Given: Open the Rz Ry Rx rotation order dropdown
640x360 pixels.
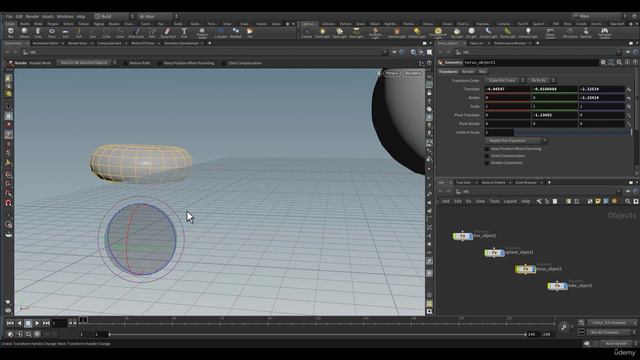Looking at the screenshot, I should click(x=541, y=80).
